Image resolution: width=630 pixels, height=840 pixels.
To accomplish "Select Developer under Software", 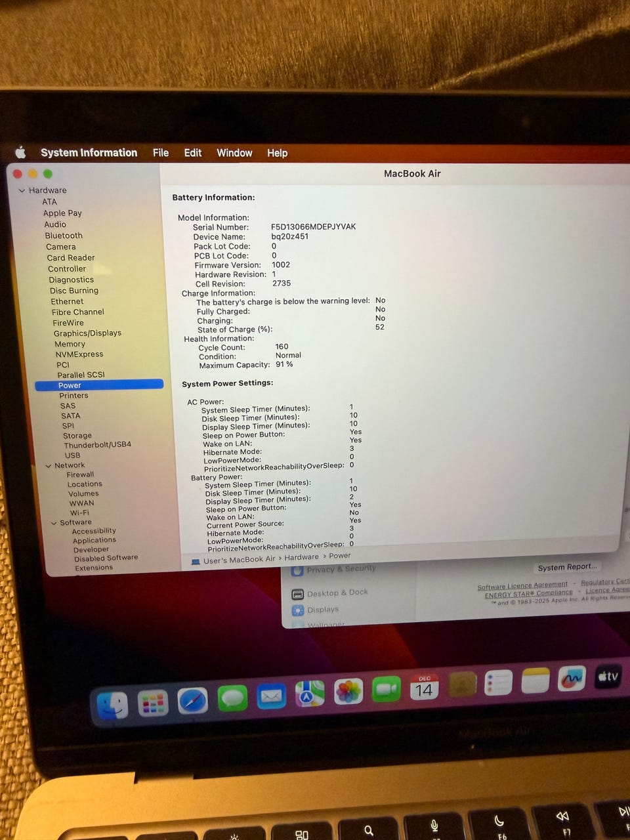I will click(91, 550).
